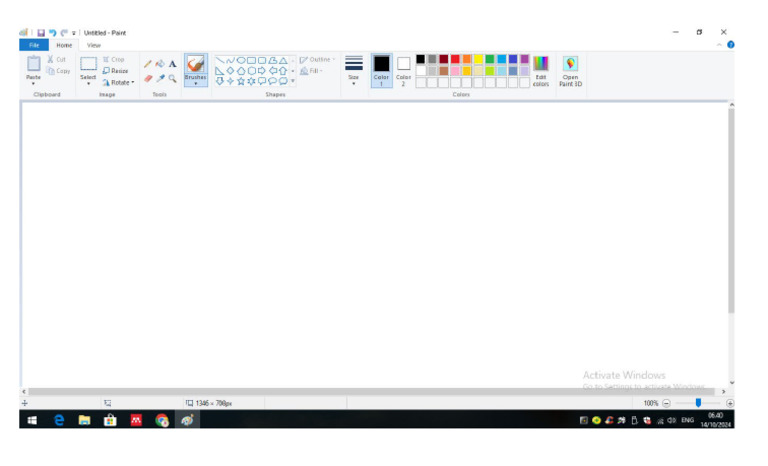Click Edit colors button
This screenshot has height=466, width=768.
pos(541,71)
